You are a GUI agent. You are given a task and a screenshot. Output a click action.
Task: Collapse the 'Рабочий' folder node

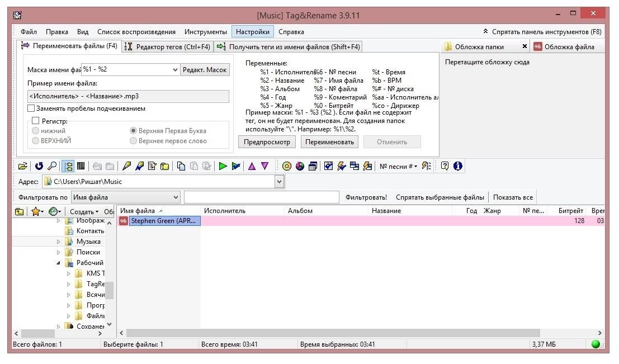[58, 263]
